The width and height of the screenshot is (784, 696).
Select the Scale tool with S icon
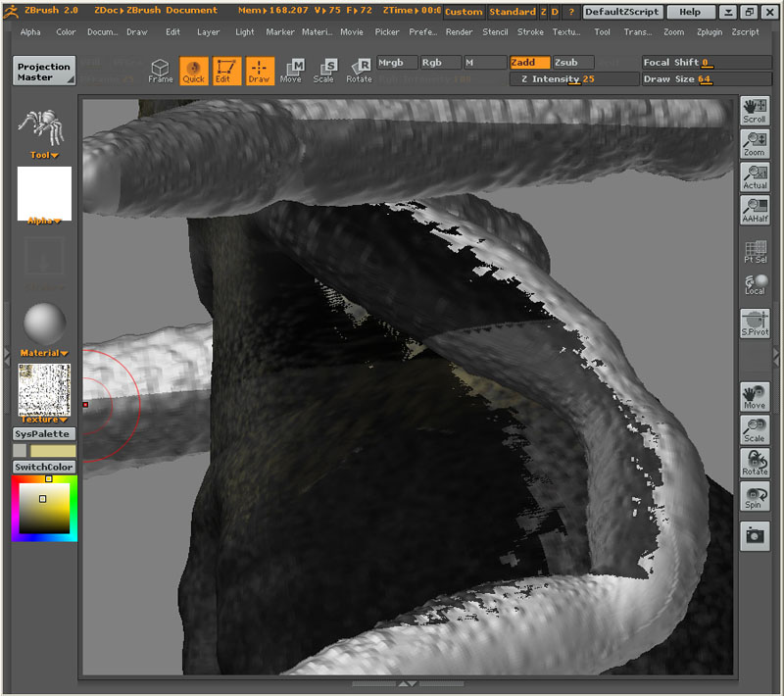pyautogui.click(x=325, y=71)
